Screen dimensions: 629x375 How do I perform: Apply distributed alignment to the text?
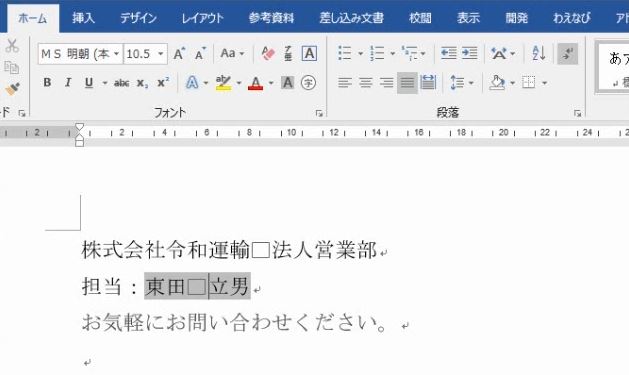pyautogui.click(x=428, y=83)
